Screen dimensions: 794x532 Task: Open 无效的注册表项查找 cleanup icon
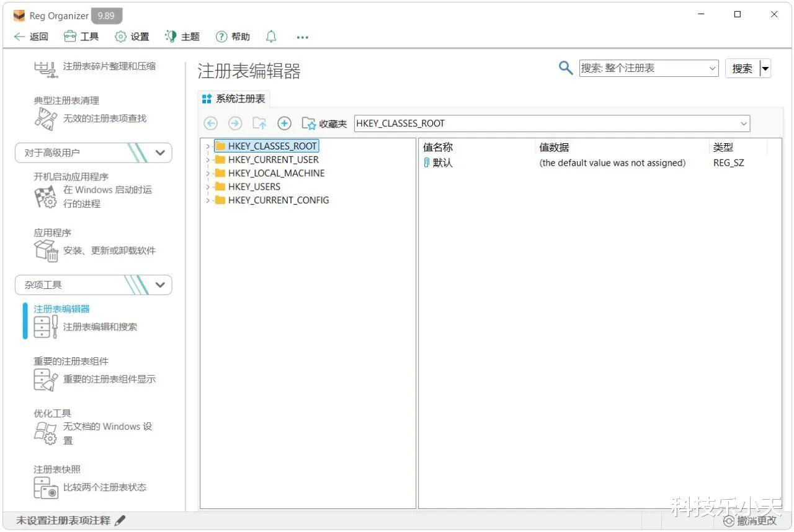click(x=45, y=119)
